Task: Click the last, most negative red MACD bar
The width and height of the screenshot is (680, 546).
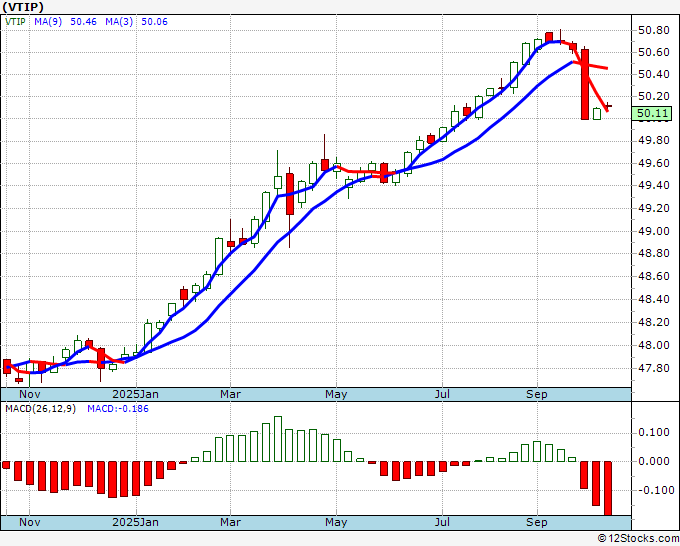Action: click(x=608, y=488)
